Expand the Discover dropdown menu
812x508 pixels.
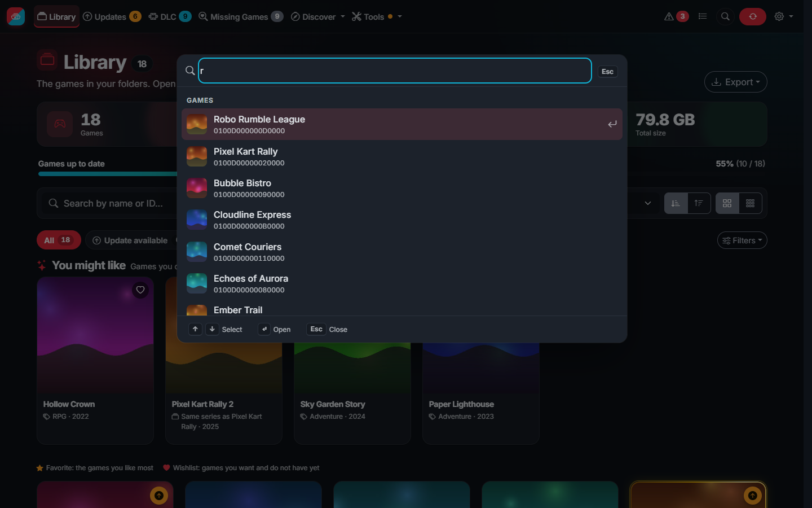click(318, 17)
